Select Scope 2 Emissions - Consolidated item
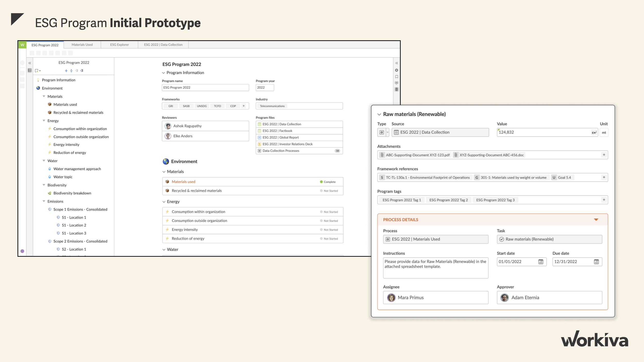 (x=80, y=241)
